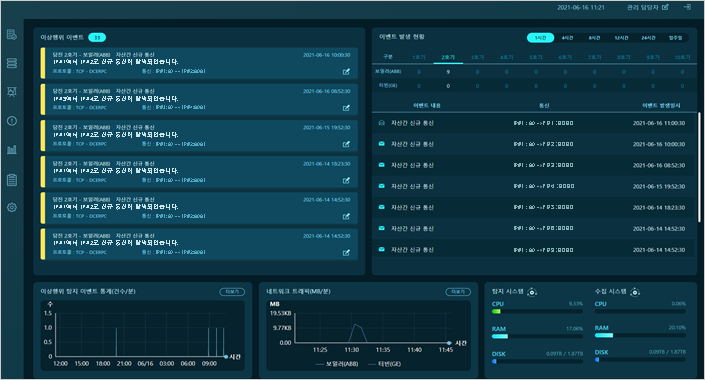Click the 탐지 시스템 status icon
The image size is (705, 380).
(x=532, y=292)
